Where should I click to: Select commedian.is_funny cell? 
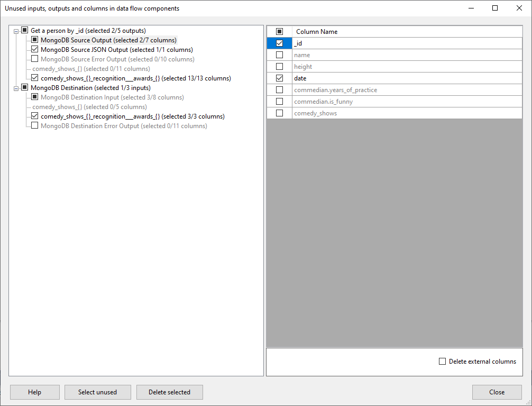(x=407, y=101)
